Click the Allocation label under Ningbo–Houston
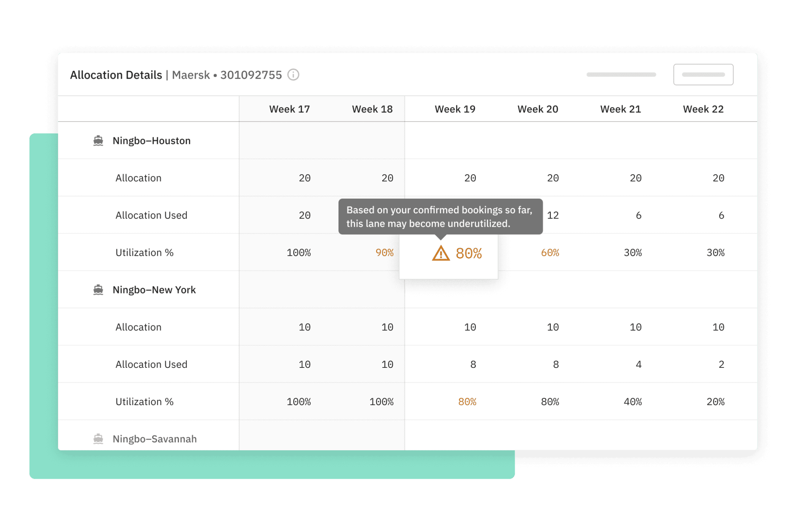 [x=139, y=178]
